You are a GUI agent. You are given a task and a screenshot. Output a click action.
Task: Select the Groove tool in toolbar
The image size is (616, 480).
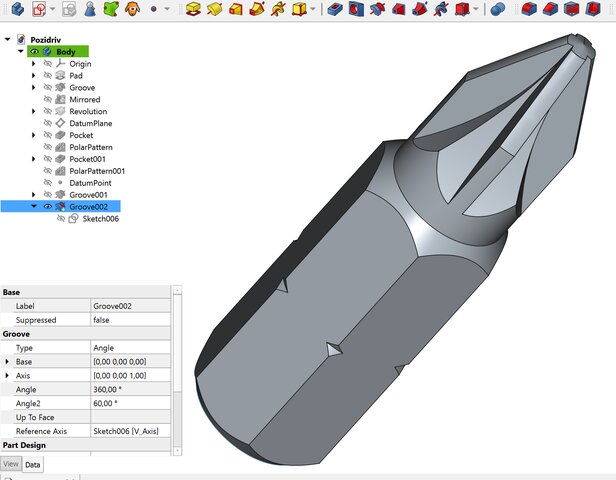377,9
